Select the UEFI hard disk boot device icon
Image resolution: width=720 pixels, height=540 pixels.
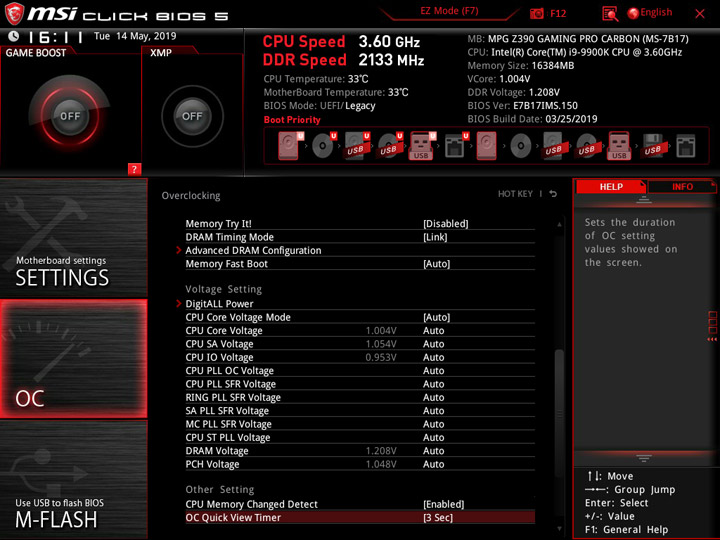[x=289, y=146]
